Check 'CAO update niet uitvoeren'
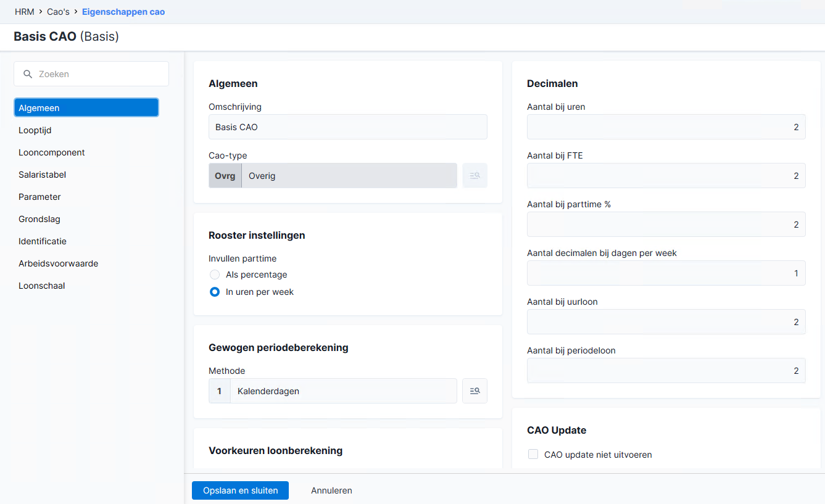The image size is (825, 504). point(533,455)
